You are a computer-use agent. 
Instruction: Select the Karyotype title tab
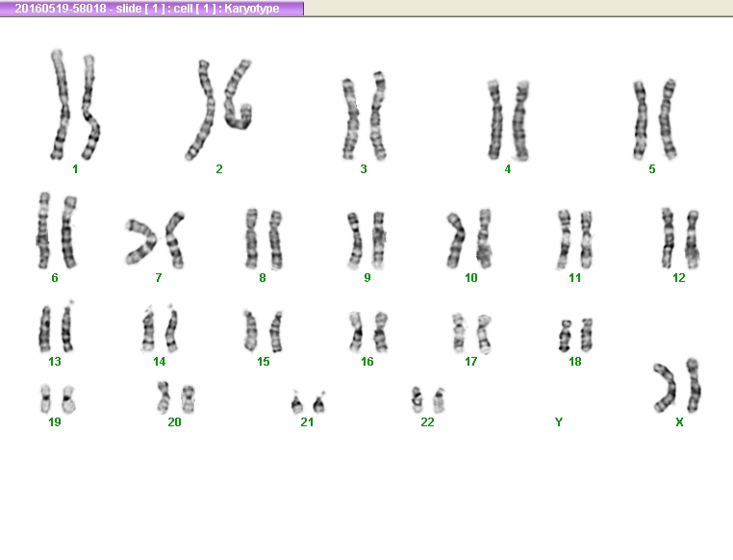(x=152, y=9)
